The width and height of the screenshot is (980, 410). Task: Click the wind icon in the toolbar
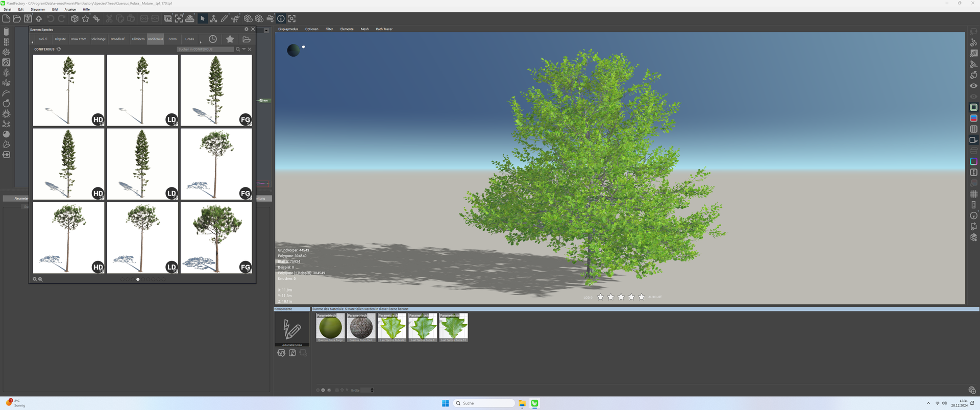click(270, 18)
